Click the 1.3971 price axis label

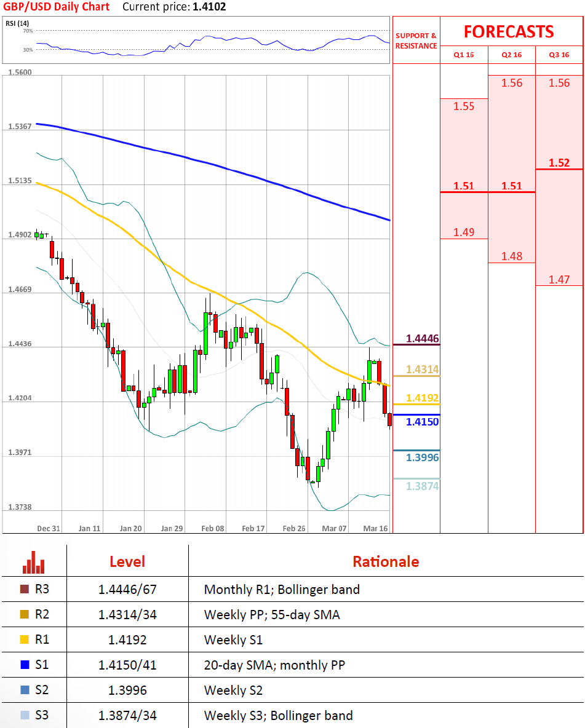20,452
